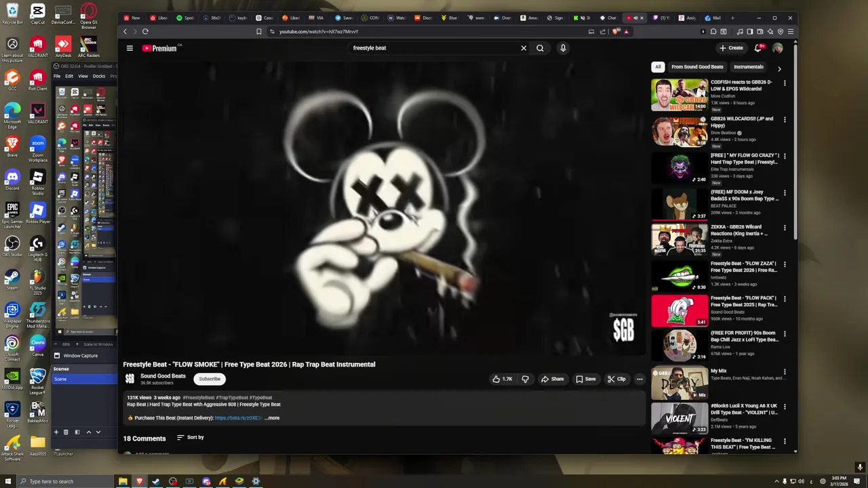The image size is (868, 488).
Task: Expand video description with ...more
Action: point(272,418)
